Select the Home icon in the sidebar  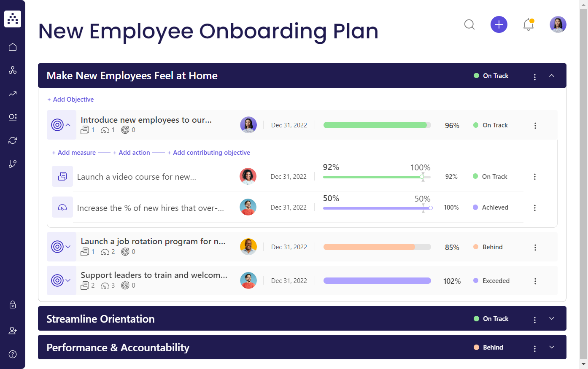(13, 46)
